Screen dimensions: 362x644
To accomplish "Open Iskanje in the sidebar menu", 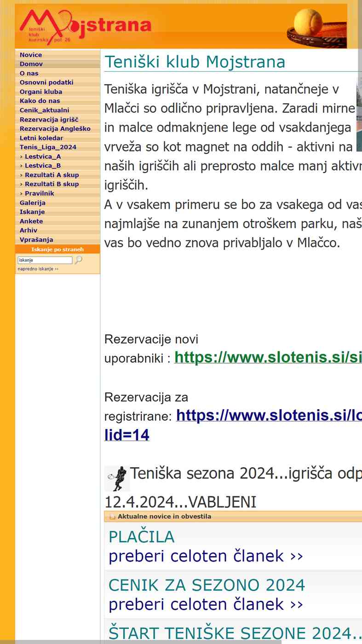I will [x=57, y=212].
